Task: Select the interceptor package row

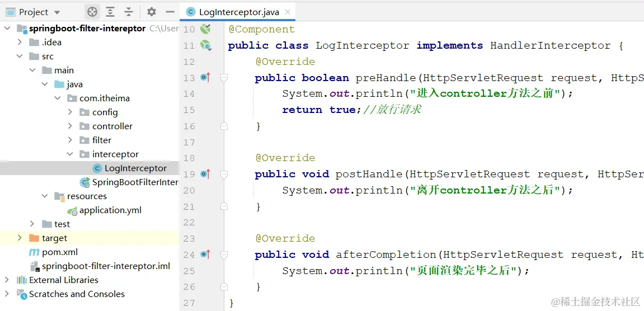Action: (90, 154)
